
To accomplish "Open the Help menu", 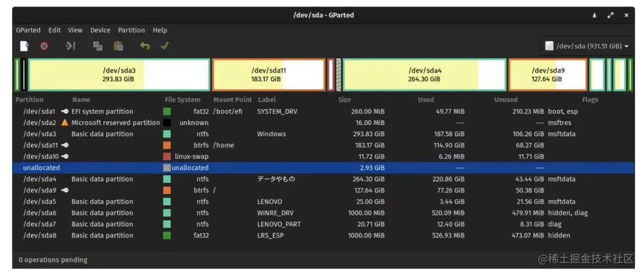I will pos(160,30).
